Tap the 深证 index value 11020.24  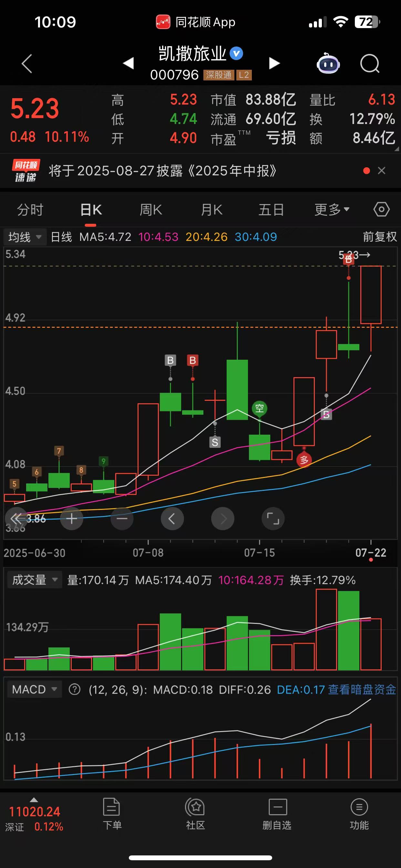[35, 811]
